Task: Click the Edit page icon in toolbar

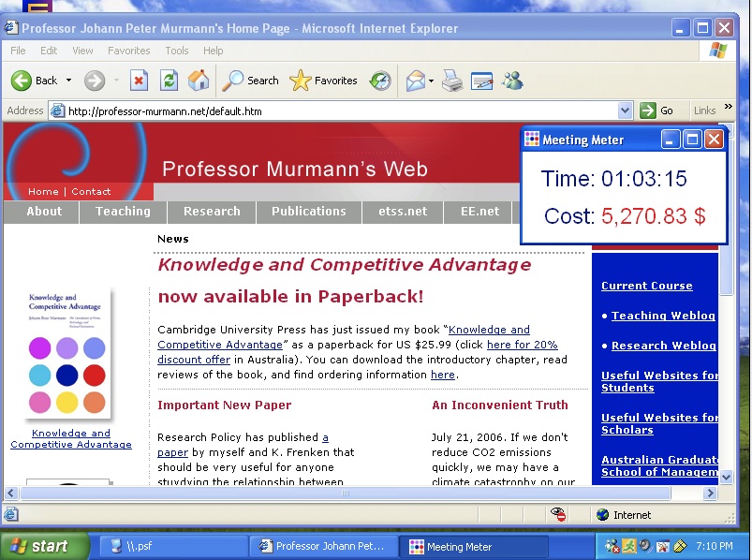Action: (x=482, y=81)
